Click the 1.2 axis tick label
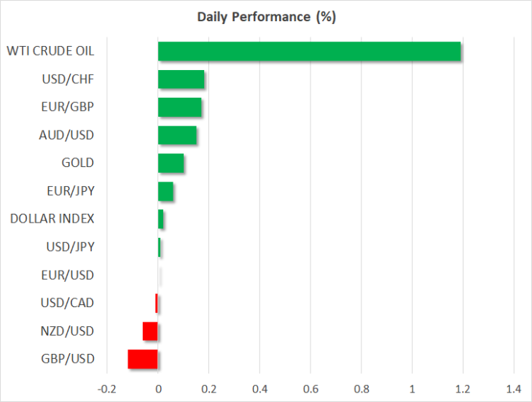The height and width of the screenshot is (402, 532). click(x=463, y=389)
